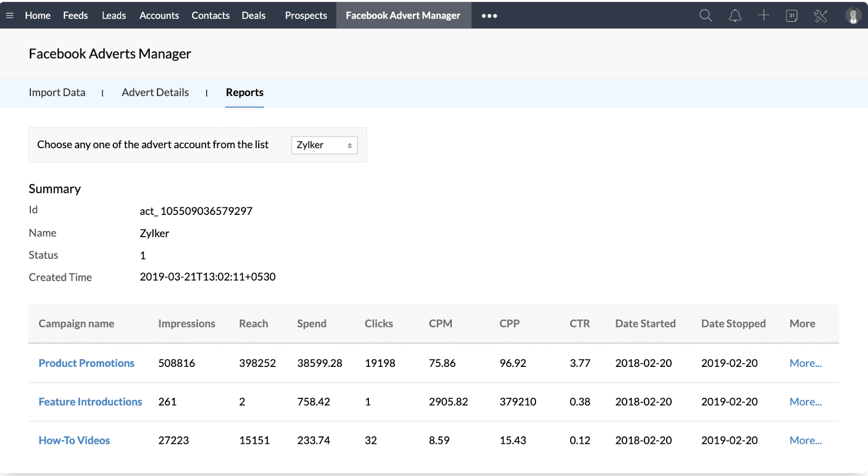Image resolution: width=868 pixels, height=476 pixels.
Task: Click the Campaign name column header
Action: pos(76,323)
